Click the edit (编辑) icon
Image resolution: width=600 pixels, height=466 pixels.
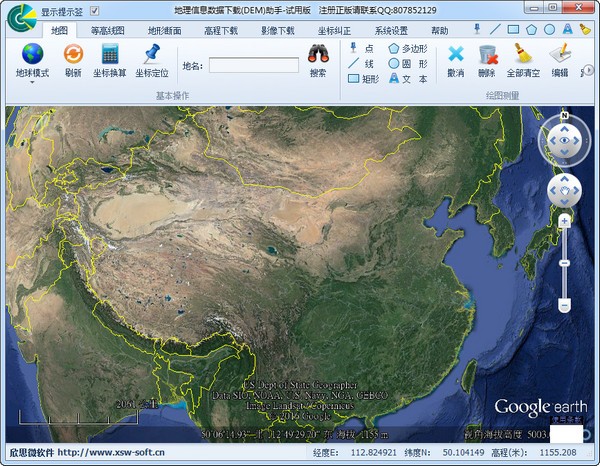click(x=560, y=54)
